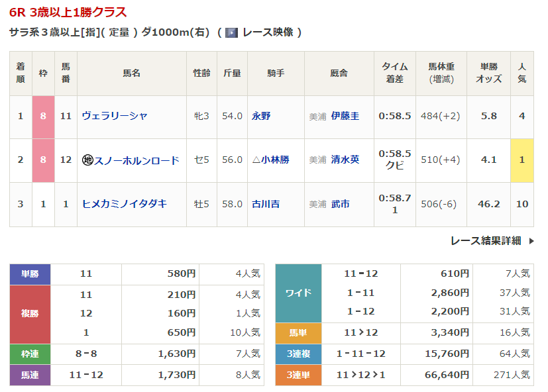Open trainer 伊藤圭's page
Screen dimensions: 548x392
[x=345, y=116]
